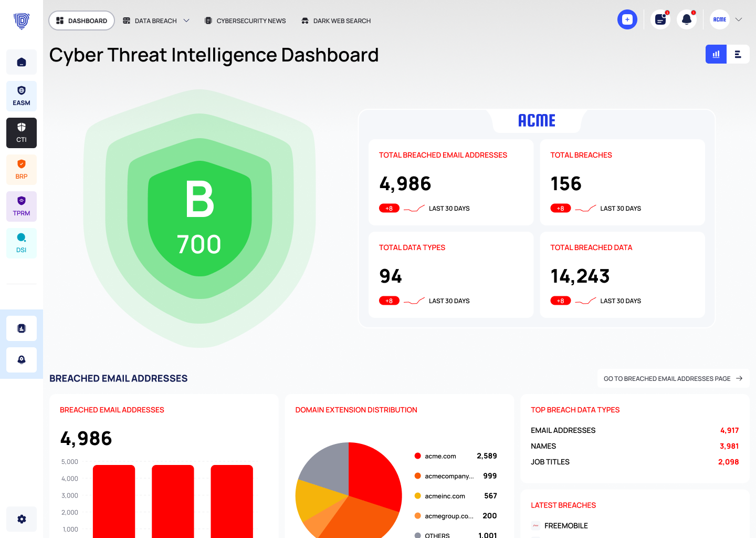Image resolution: width=756 pixels, height=538 pixels.
Task: Click the first red bar in chart
Action: tap(114, 501)
